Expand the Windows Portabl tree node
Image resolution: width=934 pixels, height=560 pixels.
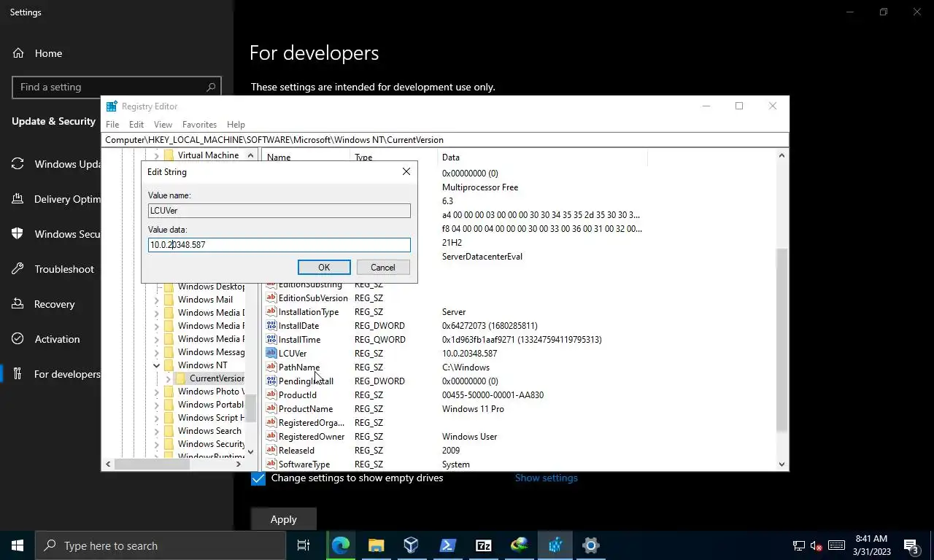pyautogui.click(x=156, y=405)
